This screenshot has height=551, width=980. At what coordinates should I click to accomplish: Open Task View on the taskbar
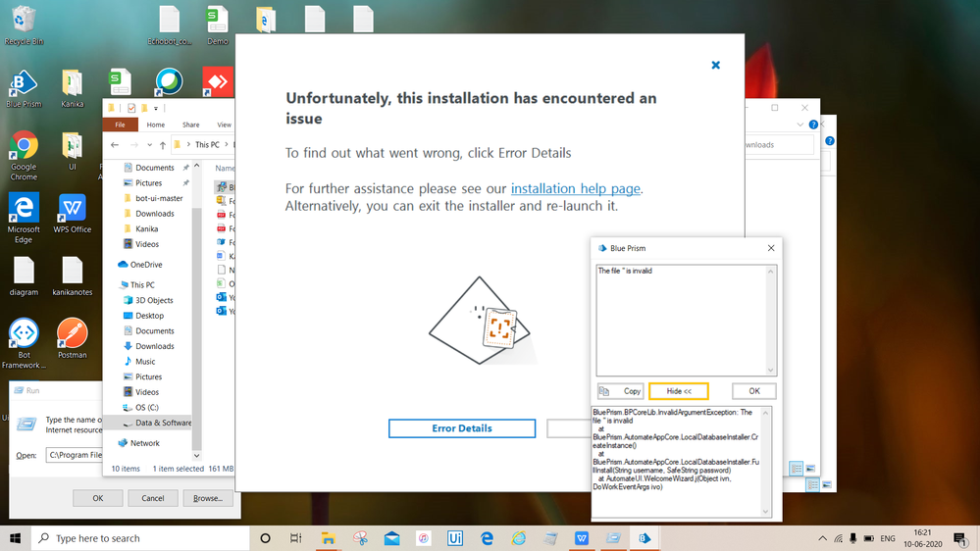[296, 538]
